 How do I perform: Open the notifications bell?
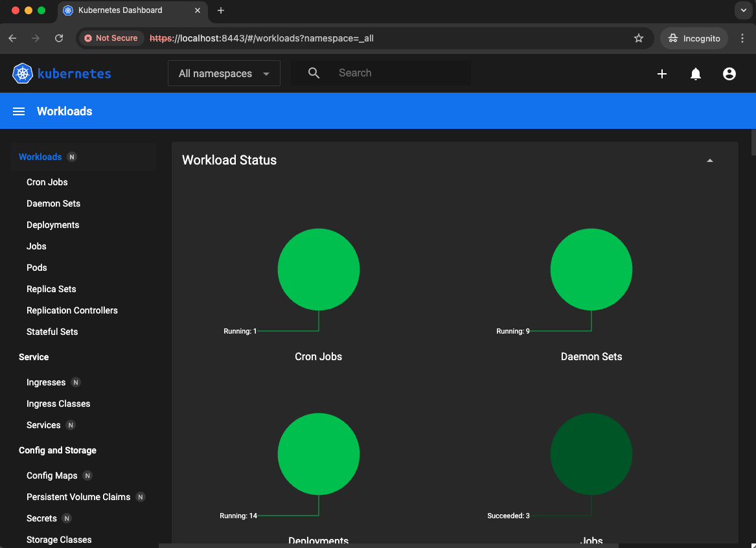(x=696, y=74)
